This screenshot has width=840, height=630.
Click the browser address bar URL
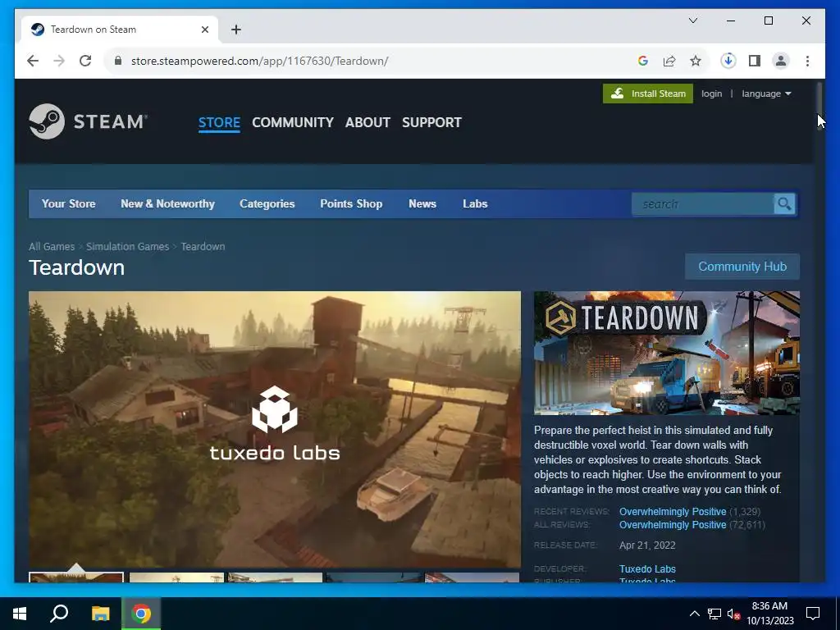coord(259,61)
